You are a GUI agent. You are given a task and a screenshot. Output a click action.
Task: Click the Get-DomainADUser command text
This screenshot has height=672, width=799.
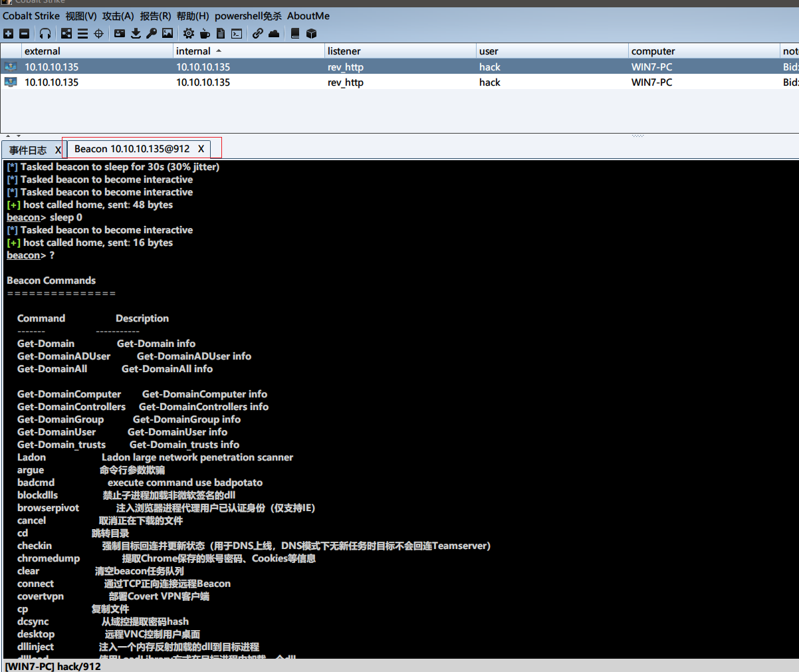click(64, 356)
